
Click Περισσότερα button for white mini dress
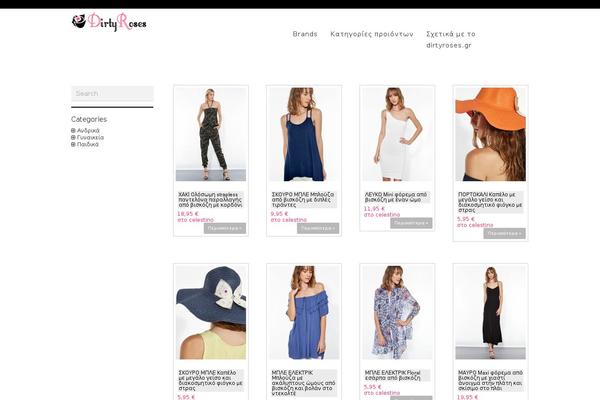411,223
